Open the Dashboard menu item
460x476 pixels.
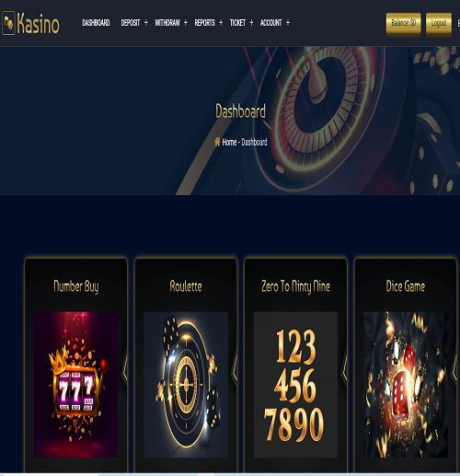click(x=96, y=23)
